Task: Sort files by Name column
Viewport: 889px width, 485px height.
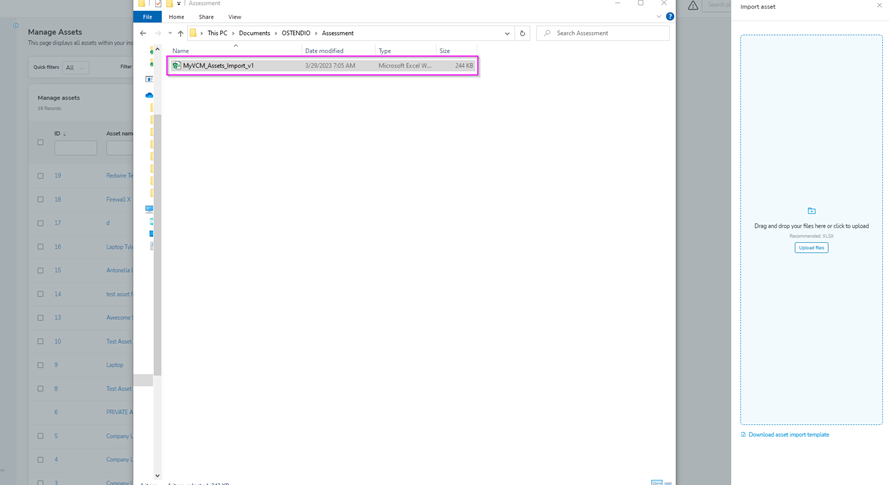Action: [x=181, y=51]
